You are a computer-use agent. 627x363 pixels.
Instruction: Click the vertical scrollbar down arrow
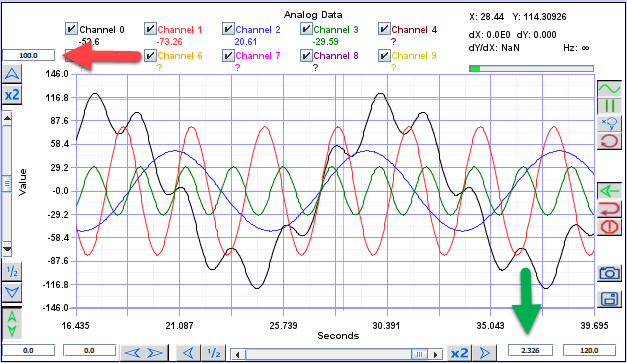click(x=7, y=249)
